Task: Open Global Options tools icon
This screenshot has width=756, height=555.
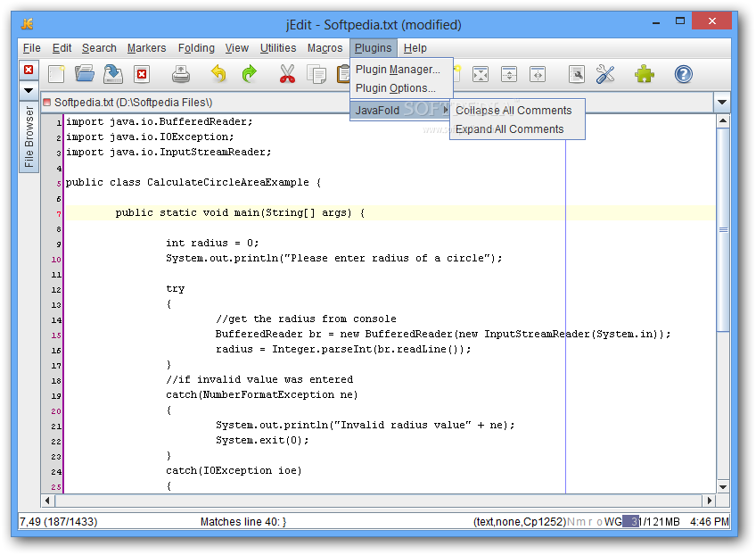Action: tap(605, 74)
